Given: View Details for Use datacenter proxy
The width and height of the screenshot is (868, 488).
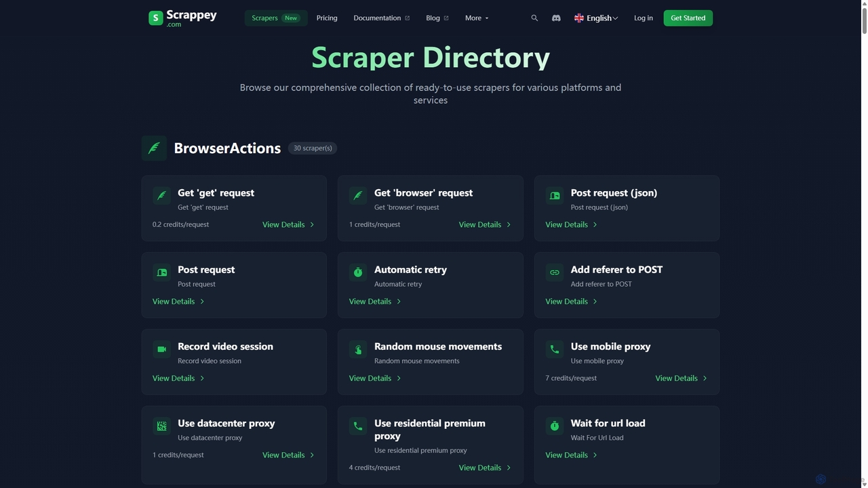Looking at the screenshot, I should (288, 455).
